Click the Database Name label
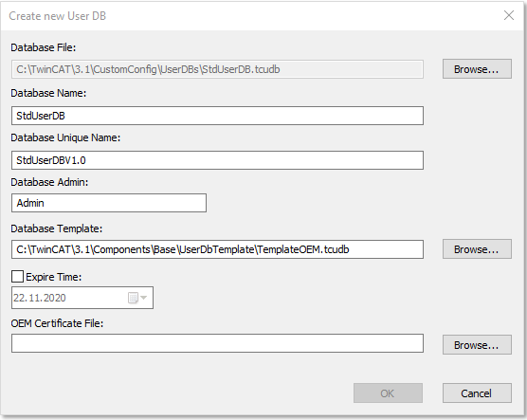Screen dimensions: 527x420 click(48, 93)
